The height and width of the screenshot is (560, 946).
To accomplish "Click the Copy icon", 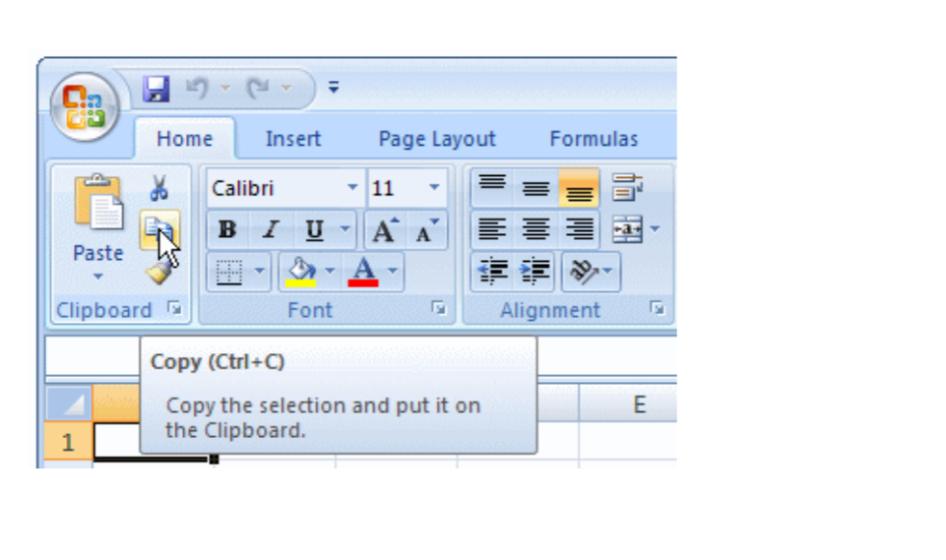I will point(158,230).
